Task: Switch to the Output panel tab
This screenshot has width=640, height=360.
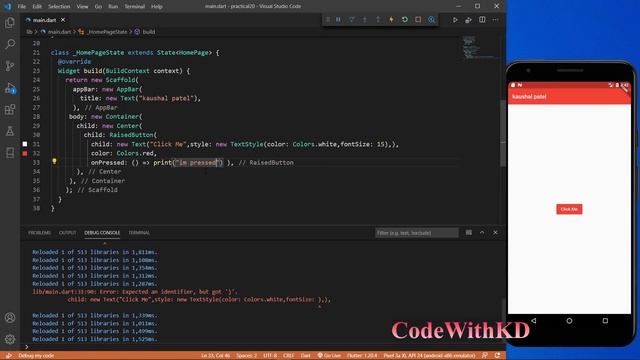Action: 67,233
